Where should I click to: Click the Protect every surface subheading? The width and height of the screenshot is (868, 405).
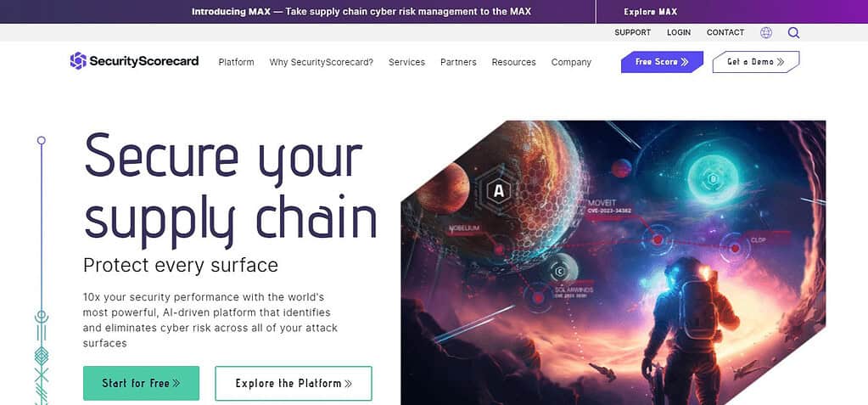(x=181, y=265)
